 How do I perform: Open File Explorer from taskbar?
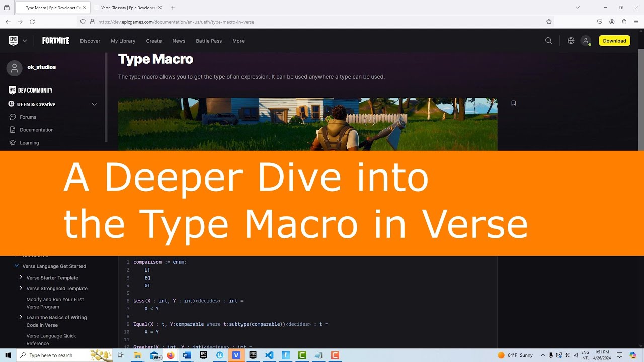click(x=137, y=355)
